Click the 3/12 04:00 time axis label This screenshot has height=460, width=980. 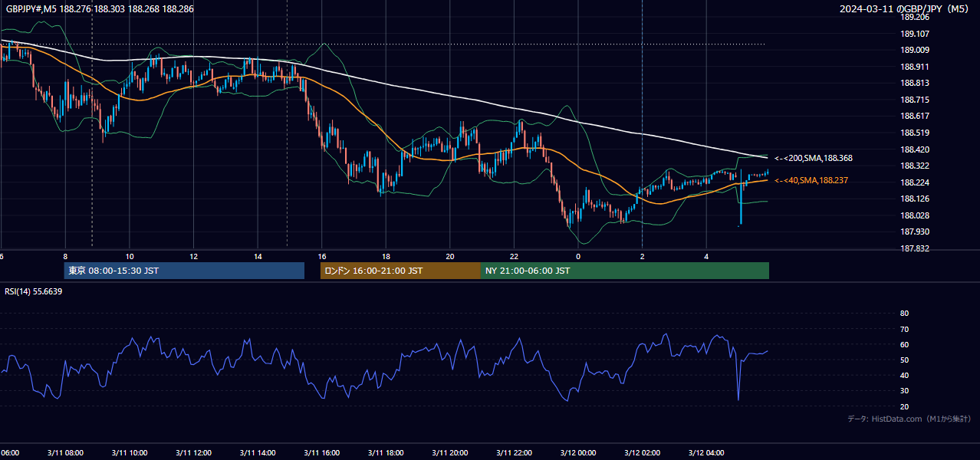(706, 452)
